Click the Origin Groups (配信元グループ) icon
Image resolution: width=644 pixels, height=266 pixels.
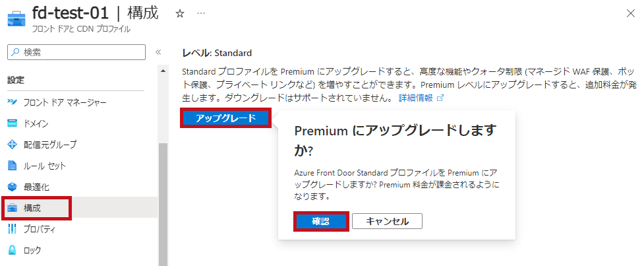pyautogui.click(x=13, y=145)
